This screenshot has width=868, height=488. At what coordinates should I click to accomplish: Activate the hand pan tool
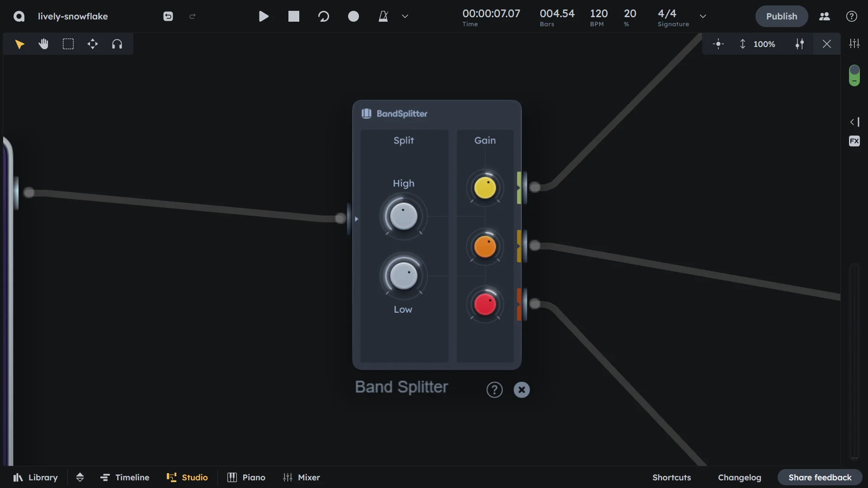43,44
